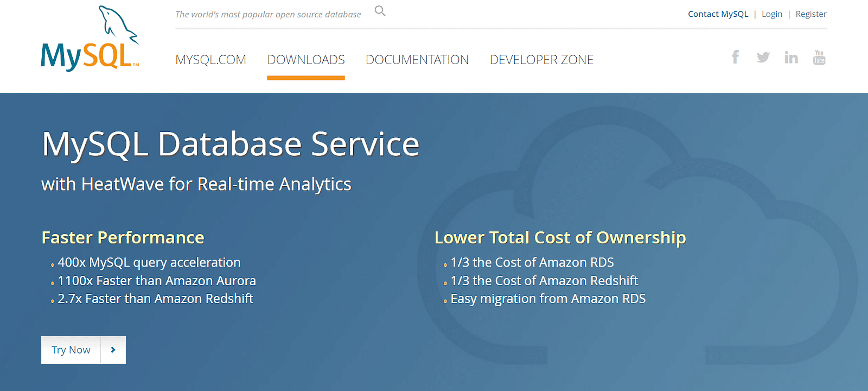Click the Lower Total Cost of Ownership heading

point(560,237)
